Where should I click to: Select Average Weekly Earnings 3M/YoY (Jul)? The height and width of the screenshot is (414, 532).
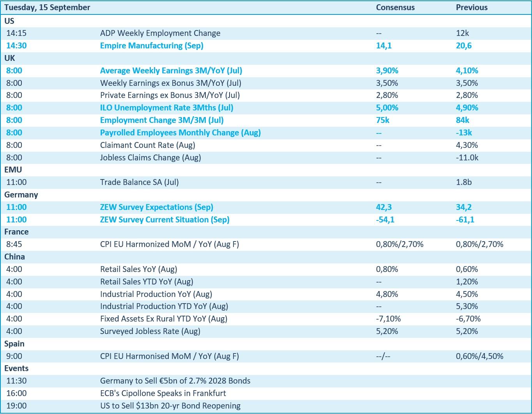(x=171, y=71)
